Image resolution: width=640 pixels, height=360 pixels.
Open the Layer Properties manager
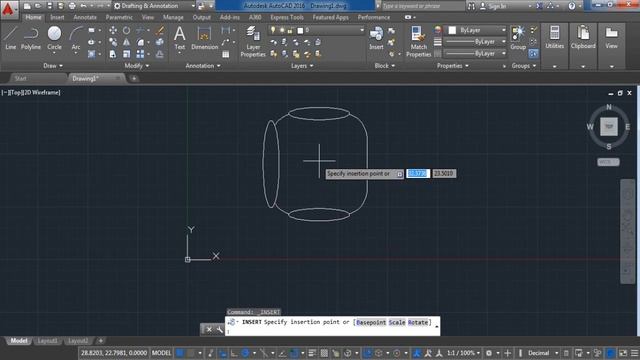tap(253, 41)
